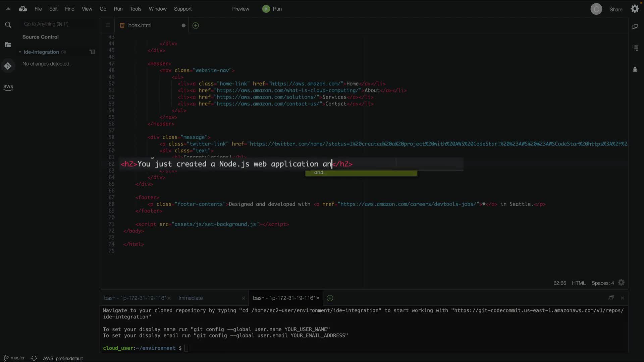
Task: Open the Environment files folder icon
Action: pos(8,45)
